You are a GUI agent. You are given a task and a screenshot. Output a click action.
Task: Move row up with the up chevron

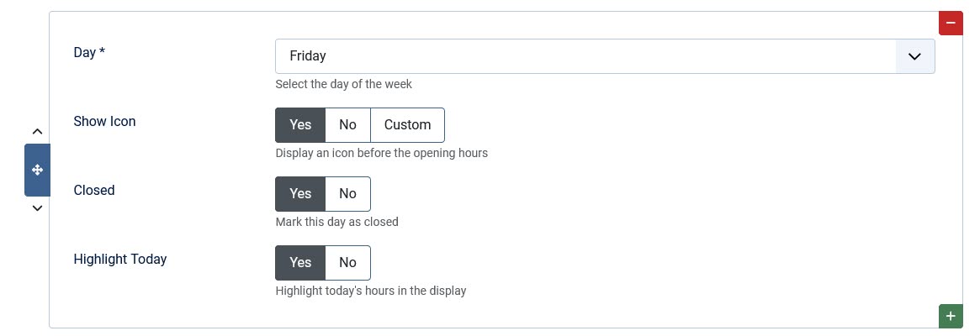[37, 131]
